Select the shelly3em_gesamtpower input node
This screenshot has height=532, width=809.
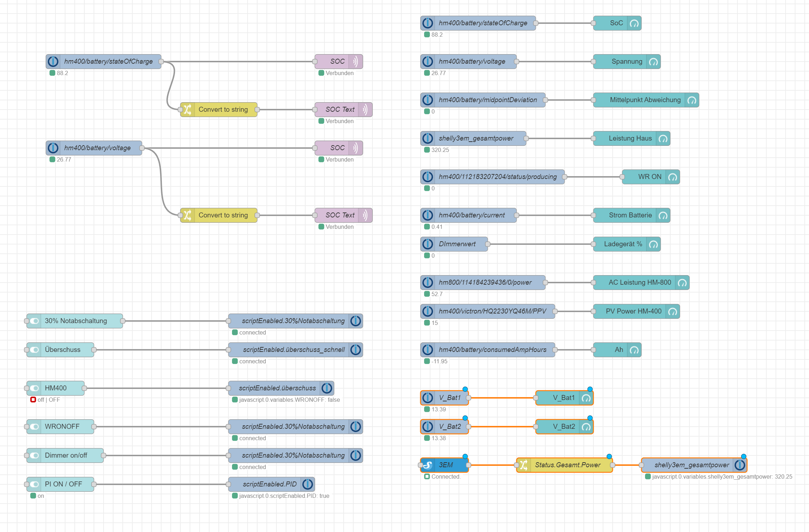click(476, 138)
